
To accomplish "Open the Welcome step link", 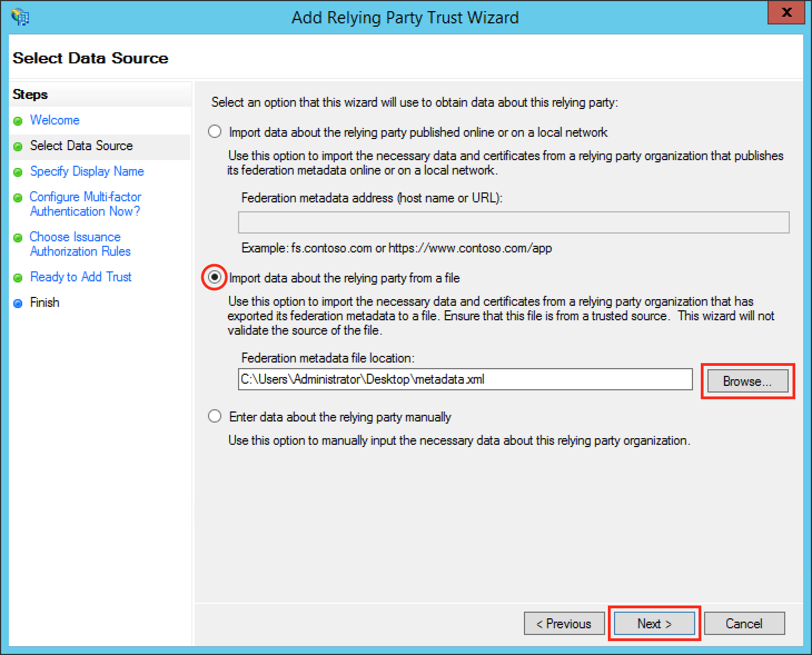I will click(x=55, y=120).
